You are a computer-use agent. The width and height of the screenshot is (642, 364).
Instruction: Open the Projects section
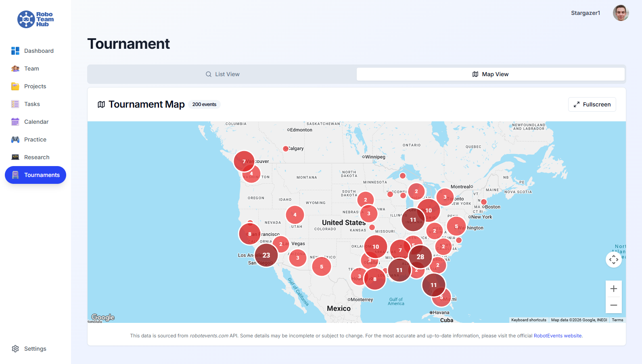pos(36,86)
